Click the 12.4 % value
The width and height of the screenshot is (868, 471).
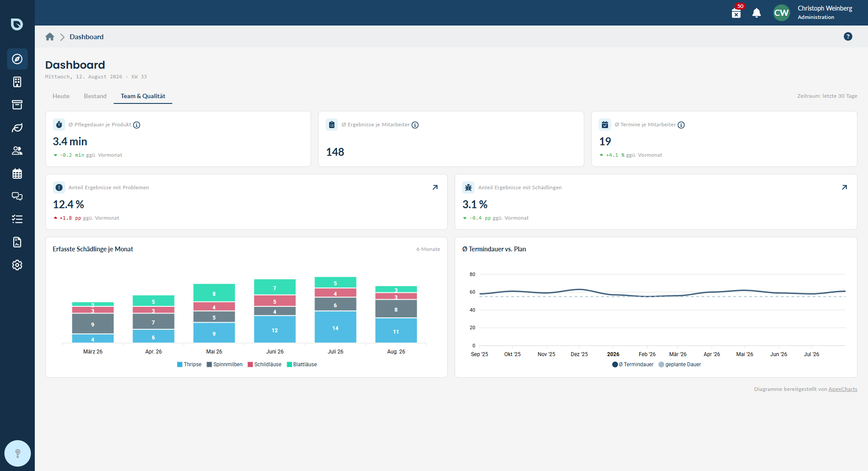point(68,205)
